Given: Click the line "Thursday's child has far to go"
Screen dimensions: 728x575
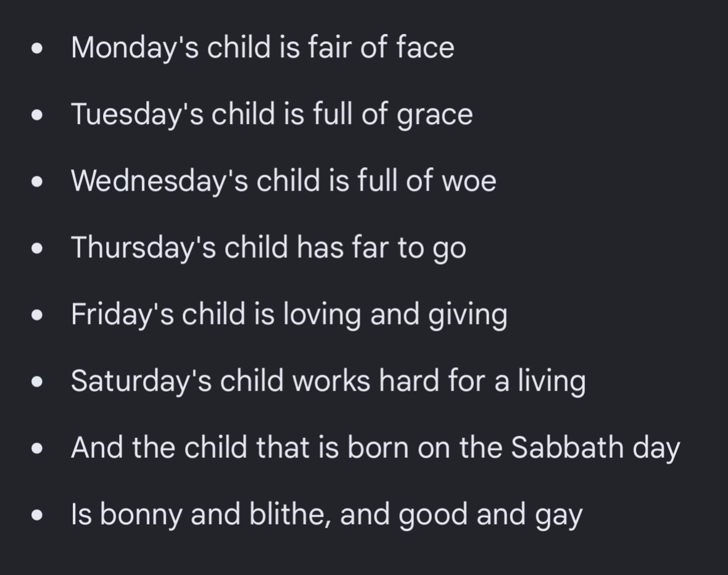Looking at the screenshot, I should tap(268, 247).
